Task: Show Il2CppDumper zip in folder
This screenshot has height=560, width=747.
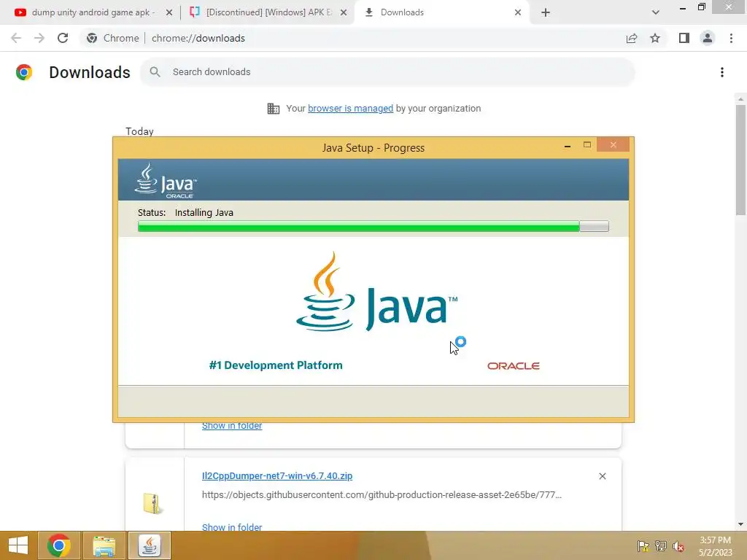Action: pyautogui.click(x=232, y=527)
